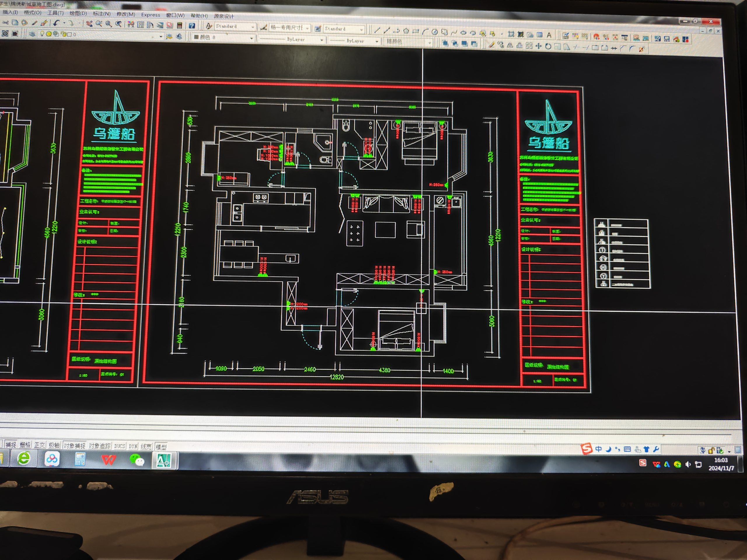This screenshot has height=560, width=747.
Task: Open the Layer Properties Manager icon
Action: [32, 34]
